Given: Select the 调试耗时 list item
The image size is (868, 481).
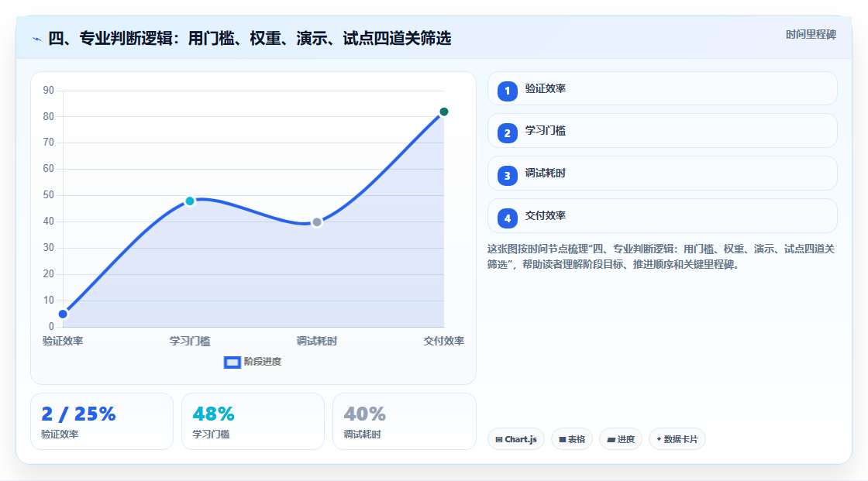Looking at the screenshot, I should (662, 174).
